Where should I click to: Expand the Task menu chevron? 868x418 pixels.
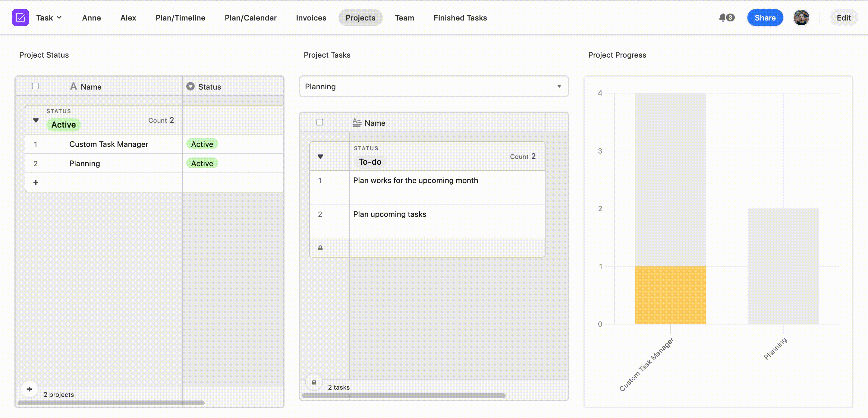point(59,17)
